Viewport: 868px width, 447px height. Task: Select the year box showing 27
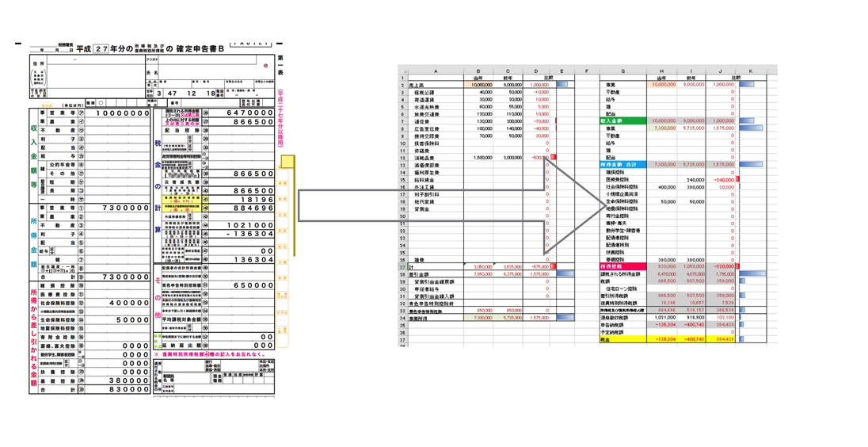tap(101, 49)
